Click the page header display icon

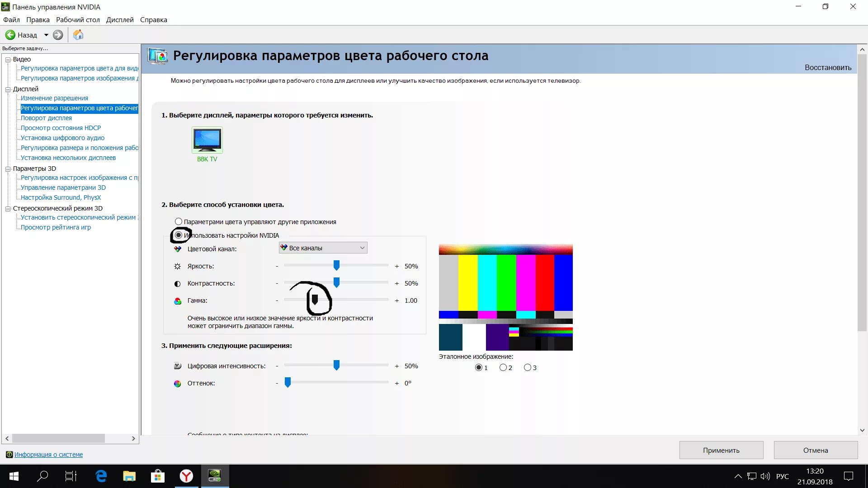(x=158, y=56)
